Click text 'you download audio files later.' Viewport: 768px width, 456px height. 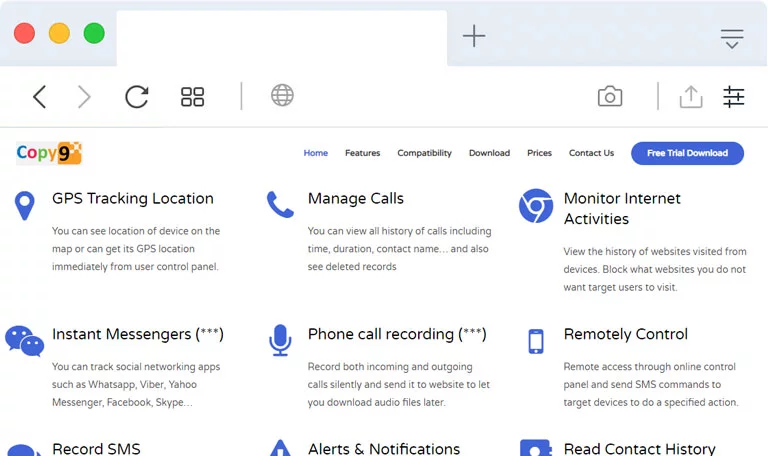tap(376, 402)
